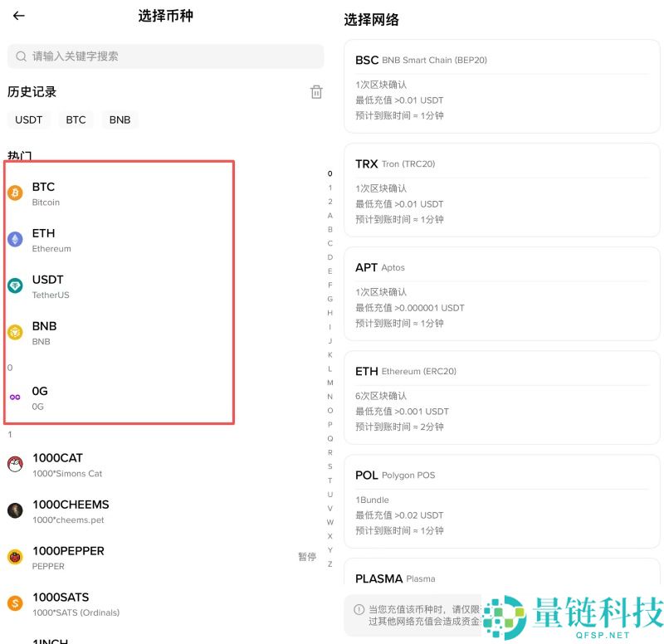Image resolution: width=664 pixels, height=644 pixels.
Task: Choose 1000SATS coin row
Action: click(x=165, y=604)
